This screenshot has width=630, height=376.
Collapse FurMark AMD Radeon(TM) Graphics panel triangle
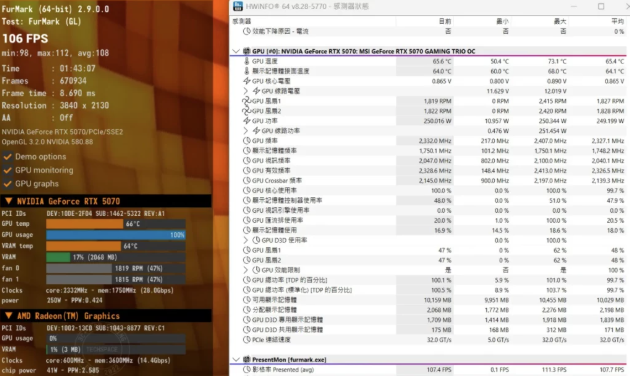pyautogui.click(x=8, y=315)
